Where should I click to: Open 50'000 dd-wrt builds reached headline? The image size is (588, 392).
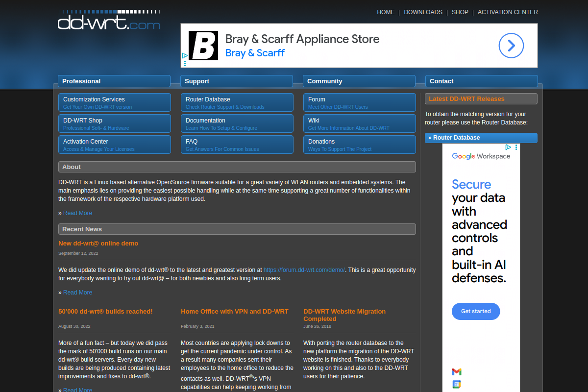(105, 312)
